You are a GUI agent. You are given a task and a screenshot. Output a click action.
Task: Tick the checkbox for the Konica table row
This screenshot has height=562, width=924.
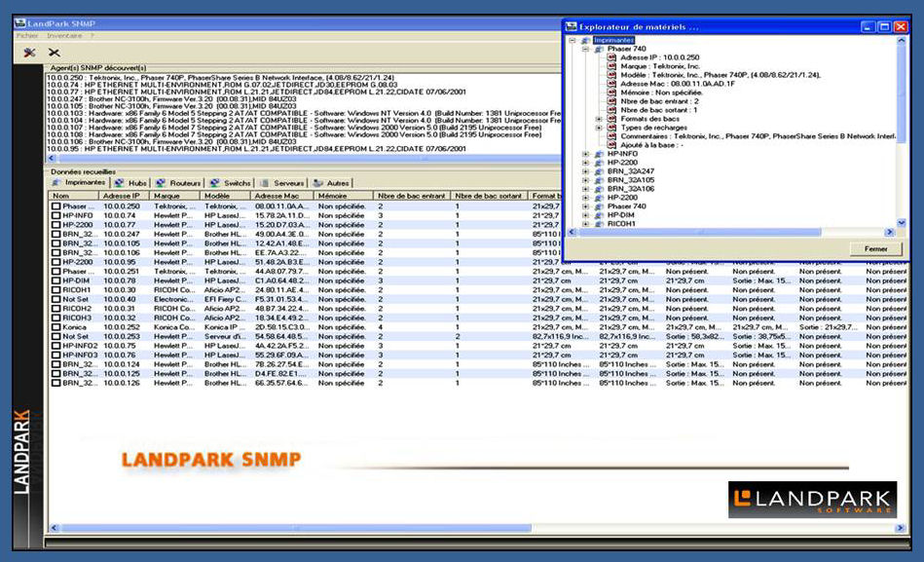[55, 326]
